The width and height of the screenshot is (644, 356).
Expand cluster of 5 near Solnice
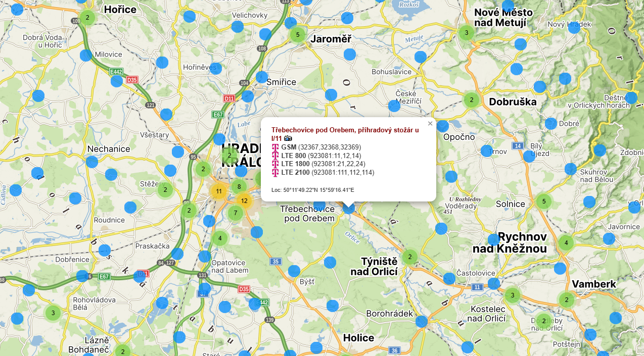[543, 201]
